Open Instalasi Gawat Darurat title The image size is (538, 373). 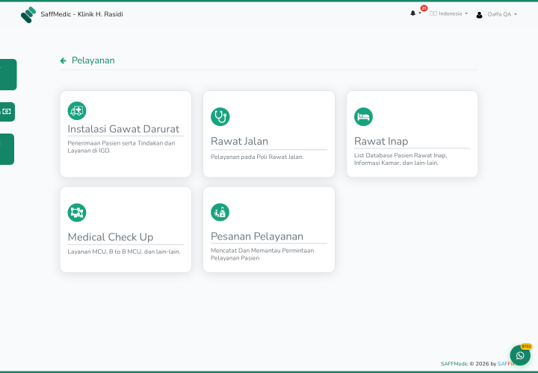coord(123,129)
